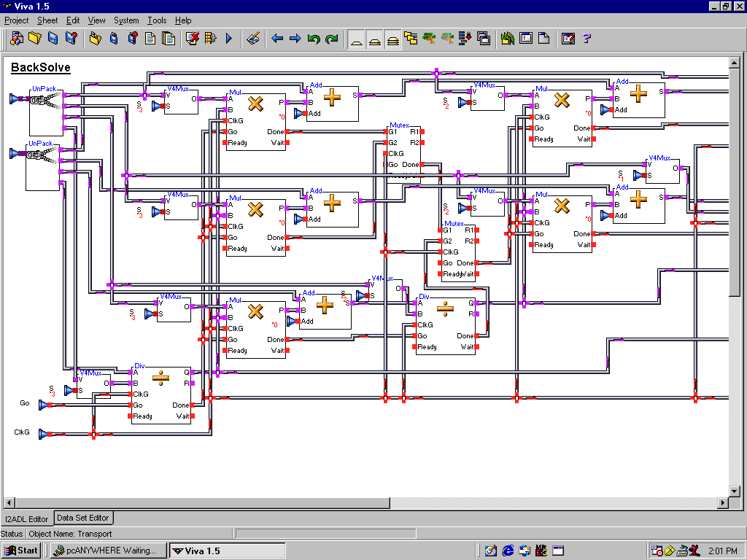Click the green Redo arrow icon
Image resolution: width=747 pixels, height=560 pixels.
click(331, 39)
